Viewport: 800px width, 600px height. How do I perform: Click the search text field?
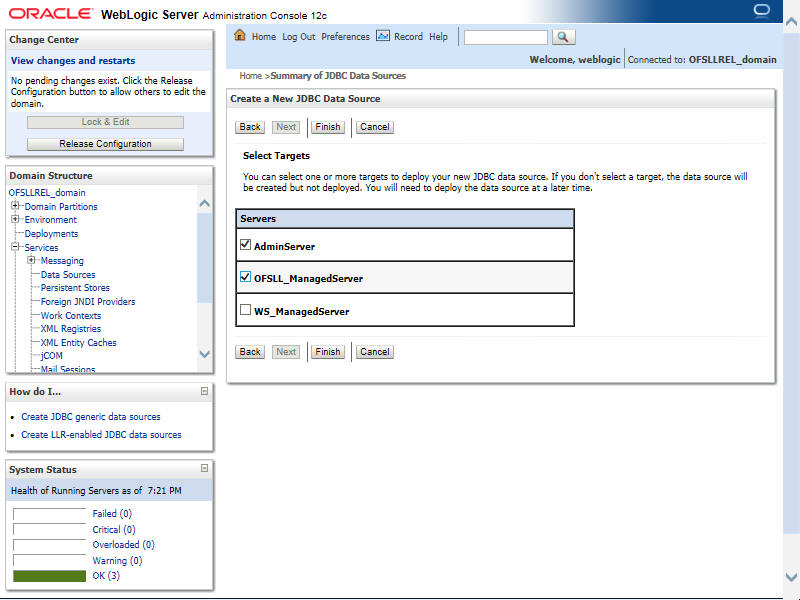point(506,37)
